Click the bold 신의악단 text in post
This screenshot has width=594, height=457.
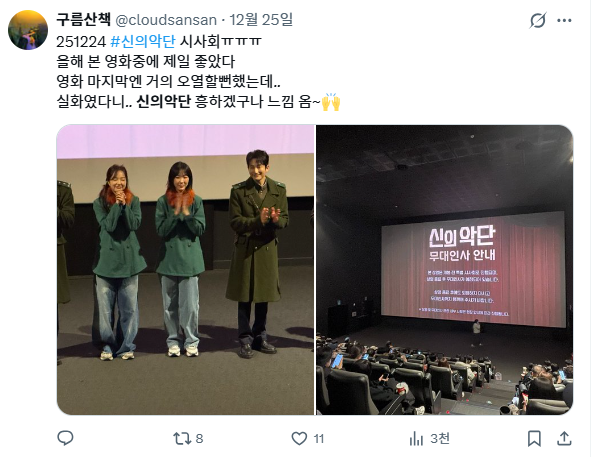tap(163, 102)
